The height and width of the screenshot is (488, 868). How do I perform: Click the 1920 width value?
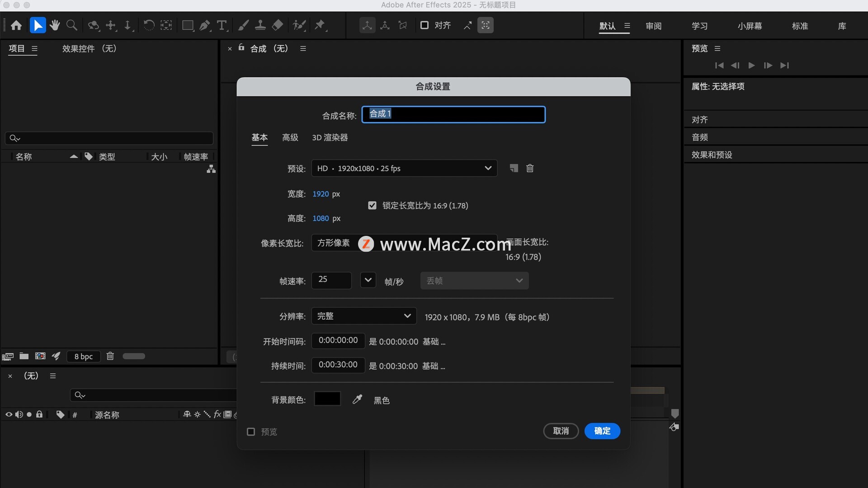coord(321,194)
